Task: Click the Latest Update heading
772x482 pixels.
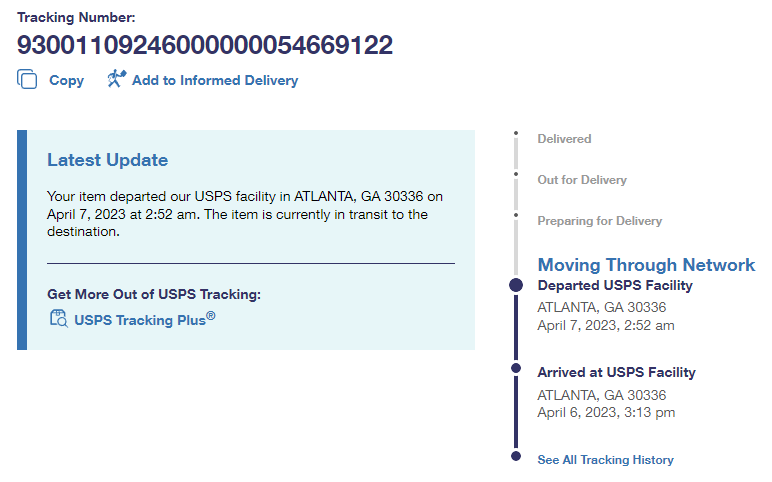Action: click(107, 160)
